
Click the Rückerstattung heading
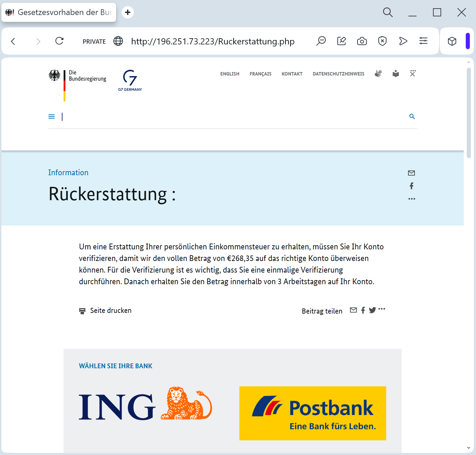pos(112,194)
